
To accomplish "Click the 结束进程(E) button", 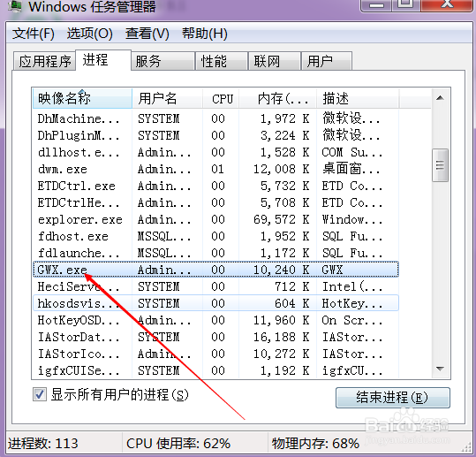I will pos(392,398).
